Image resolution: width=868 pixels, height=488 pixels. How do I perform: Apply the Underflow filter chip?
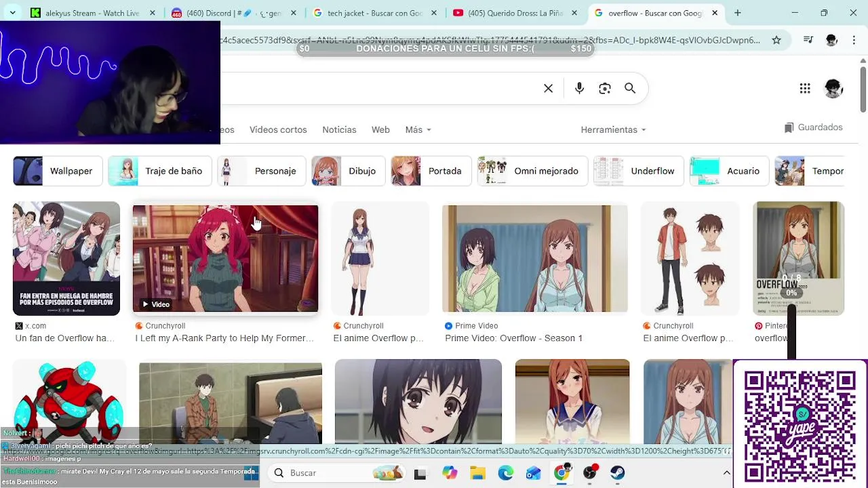tap(639, 171)
